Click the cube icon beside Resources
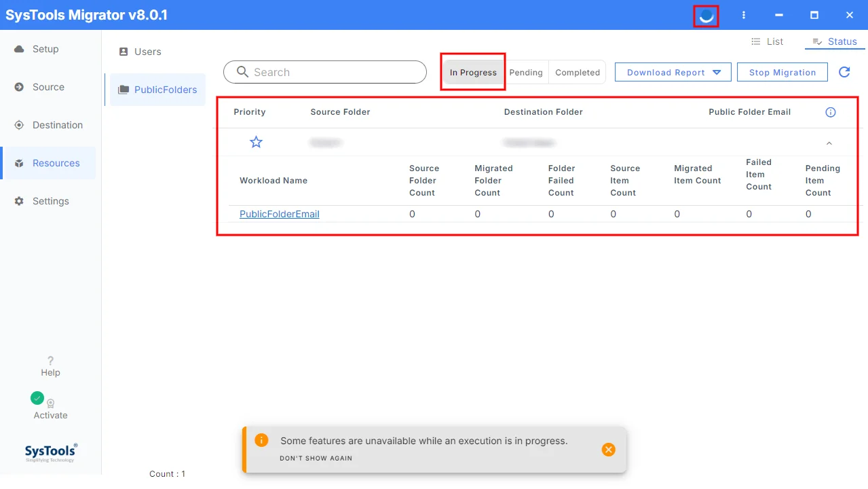 19,163
